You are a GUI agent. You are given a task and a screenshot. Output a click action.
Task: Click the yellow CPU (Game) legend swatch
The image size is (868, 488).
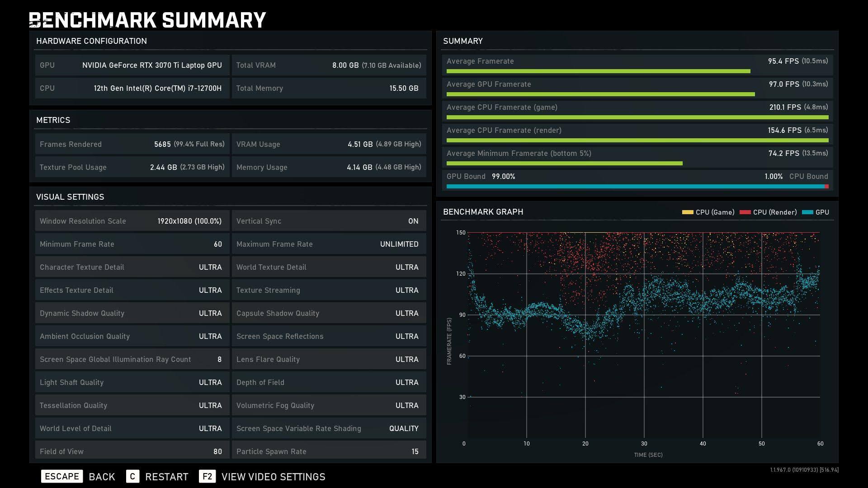pos(687,212)
